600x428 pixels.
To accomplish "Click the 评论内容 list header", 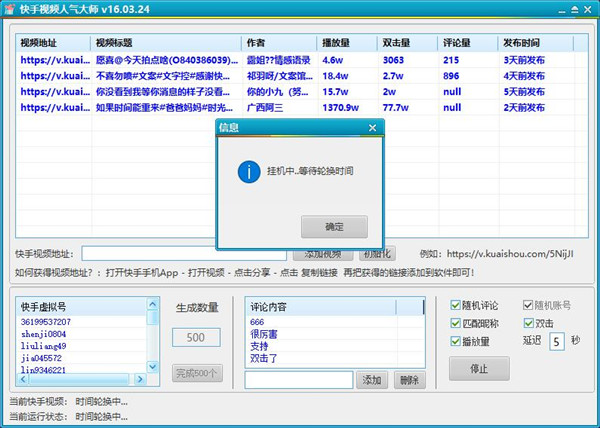I will coord(320,307).
